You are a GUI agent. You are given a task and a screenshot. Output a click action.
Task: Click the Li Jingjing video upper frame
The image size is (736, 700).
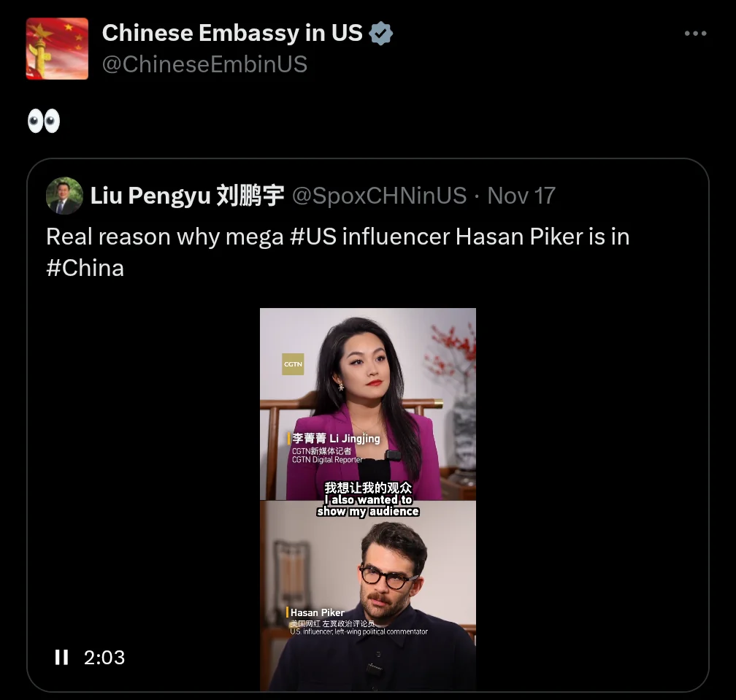click(x=368, y=404)
